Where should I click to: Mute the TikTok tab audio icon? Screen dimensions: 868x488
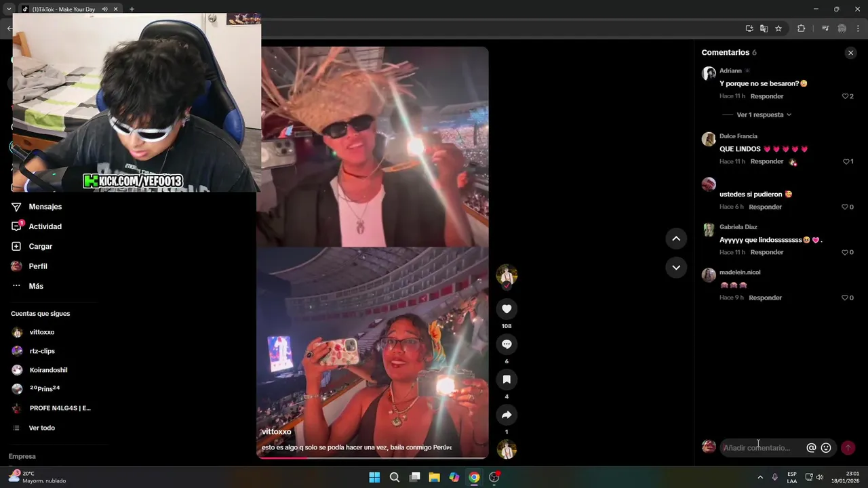tap(104, 9)
